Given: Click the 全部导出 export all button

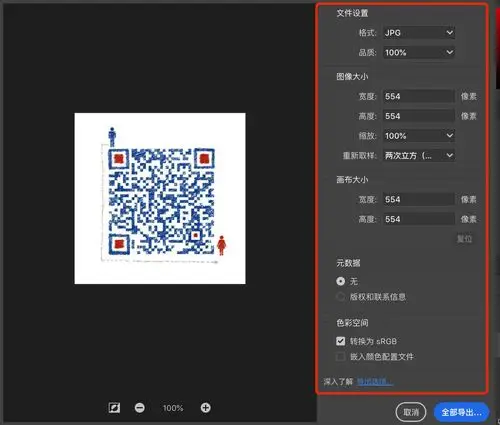Looking at the screenshot, I should 461,412.
